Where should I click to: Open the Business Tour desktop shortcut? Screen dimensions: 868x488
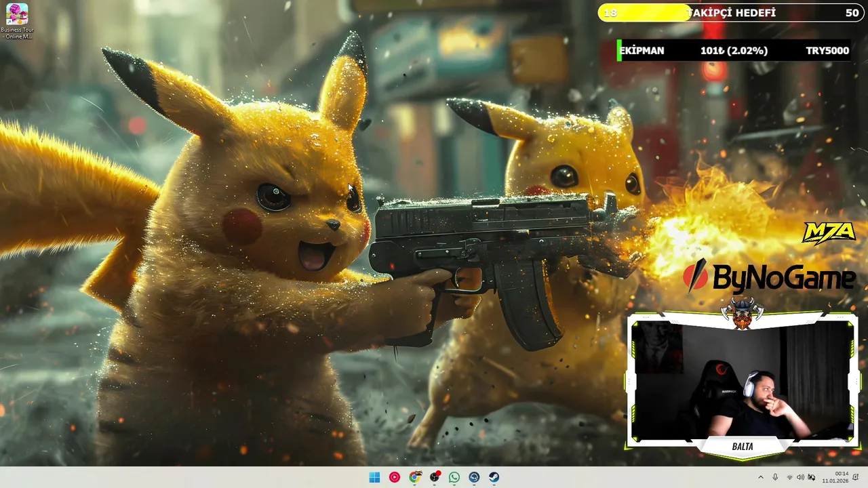16,21
